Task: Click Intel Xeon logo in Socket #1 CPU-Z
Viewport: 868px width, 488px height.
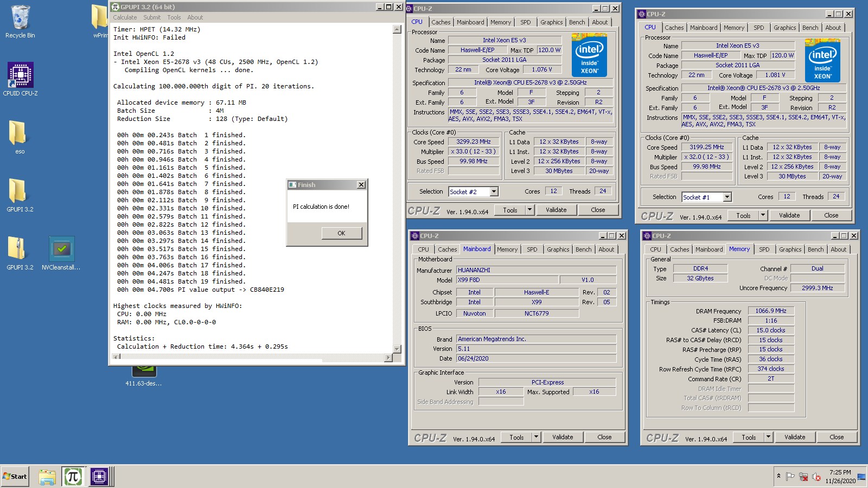Action: pos(822,60)
